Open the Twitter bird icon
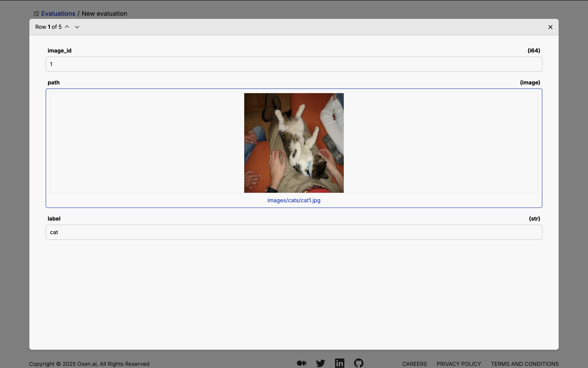 point(320,363)
